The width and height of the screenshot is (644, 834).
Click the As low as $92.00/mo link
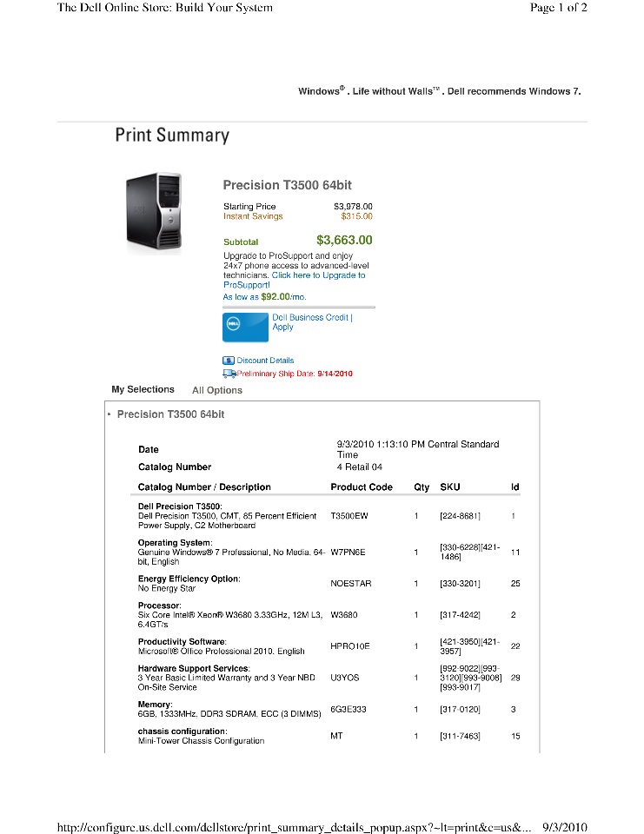(x=264, y=297)
